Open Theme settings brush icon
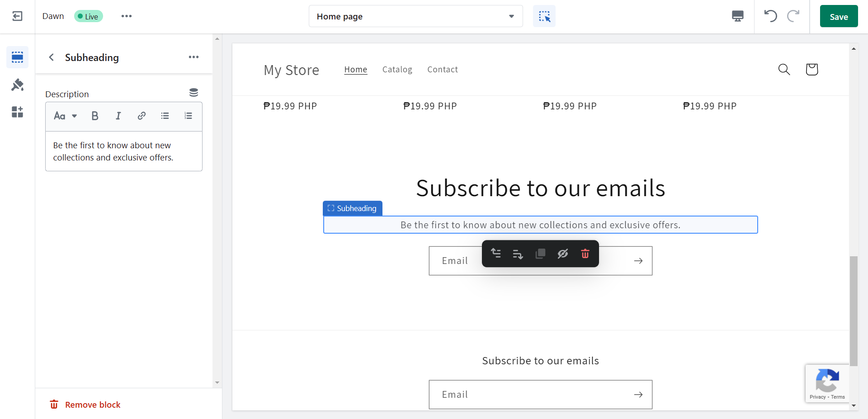 click(x=17, y=85)
